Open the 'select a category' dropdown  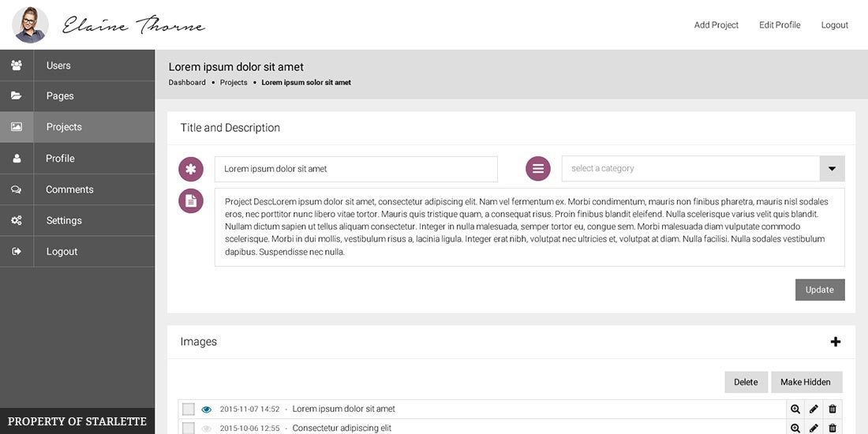(x=703, y=168)
